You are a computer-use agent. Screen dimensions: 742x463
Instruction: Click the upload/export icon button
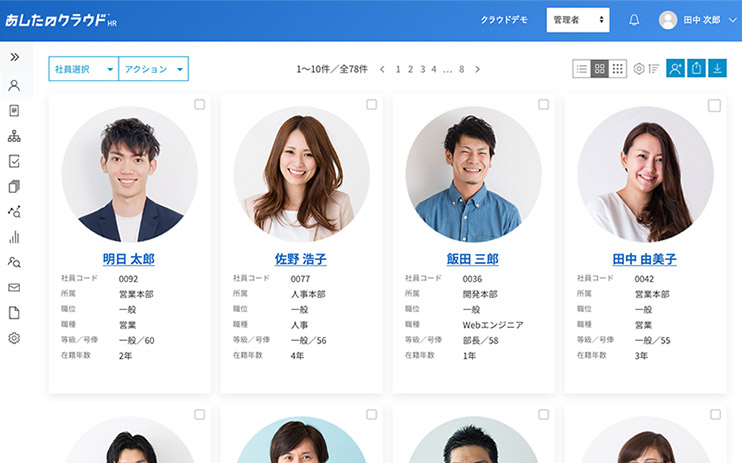(696, 68)
